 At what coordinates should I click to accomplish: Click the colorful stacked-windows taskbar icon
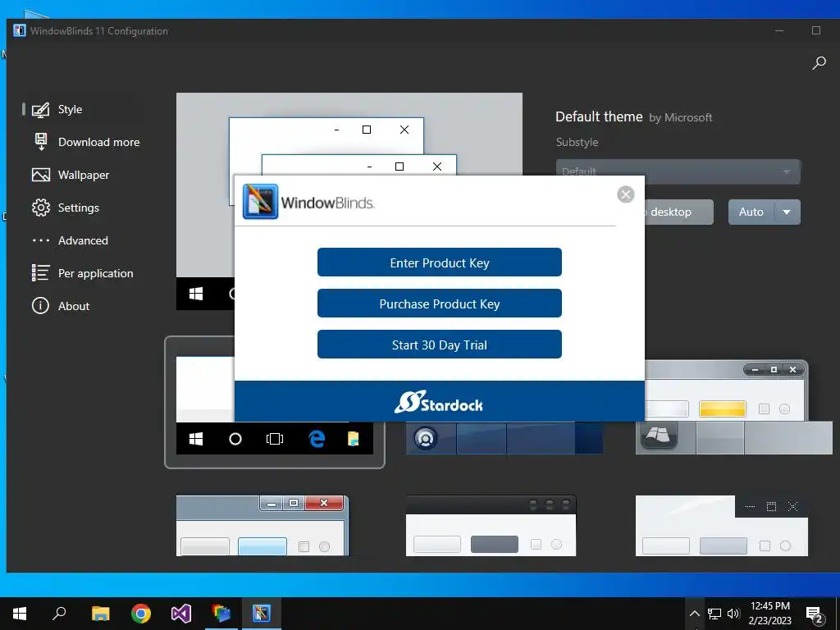click(x=221, y=614)
